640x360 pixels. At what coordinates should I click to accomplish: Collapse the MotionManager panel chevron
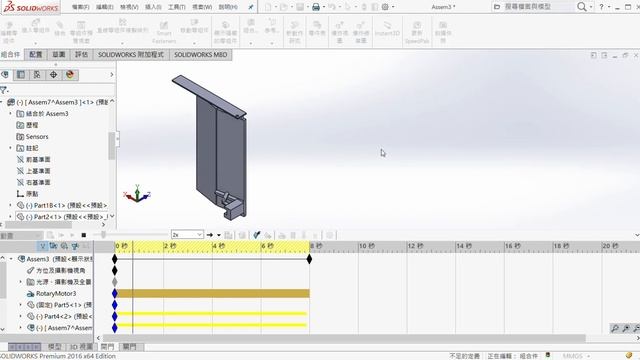coord(637,236)
